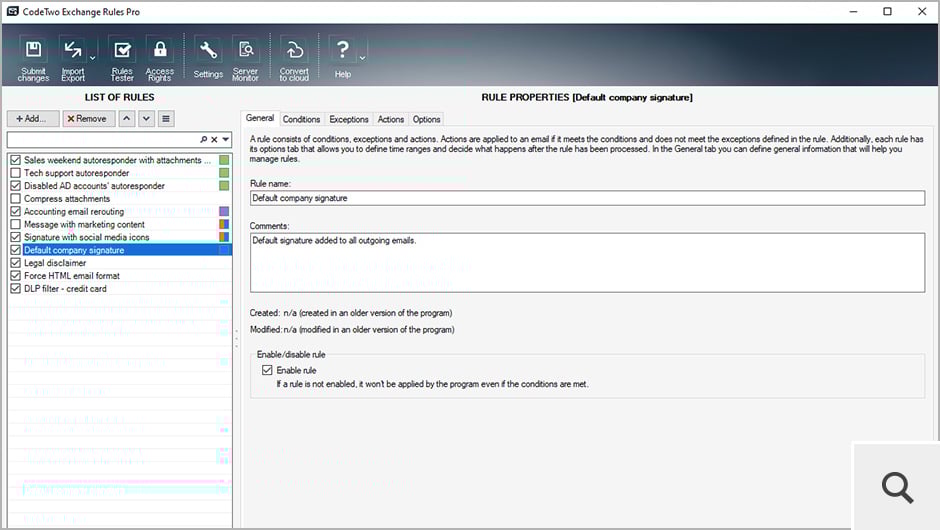Viewport: 940px width, 530px height.
Task: Move selected rule down with arrow
Action: [x=146, y=119]
